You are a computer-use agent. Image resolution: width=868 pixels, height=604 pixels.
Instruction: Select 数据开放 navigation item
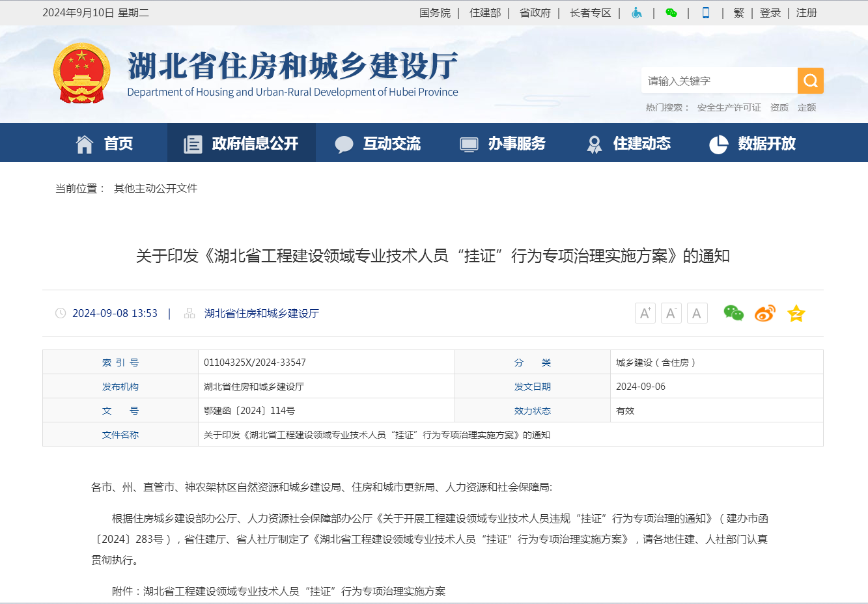[753, 143]
